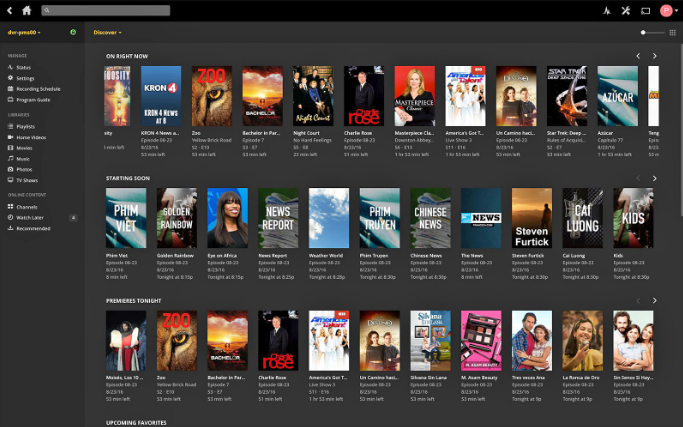Open Recording Schedule in sidebar

pos(38,89)
